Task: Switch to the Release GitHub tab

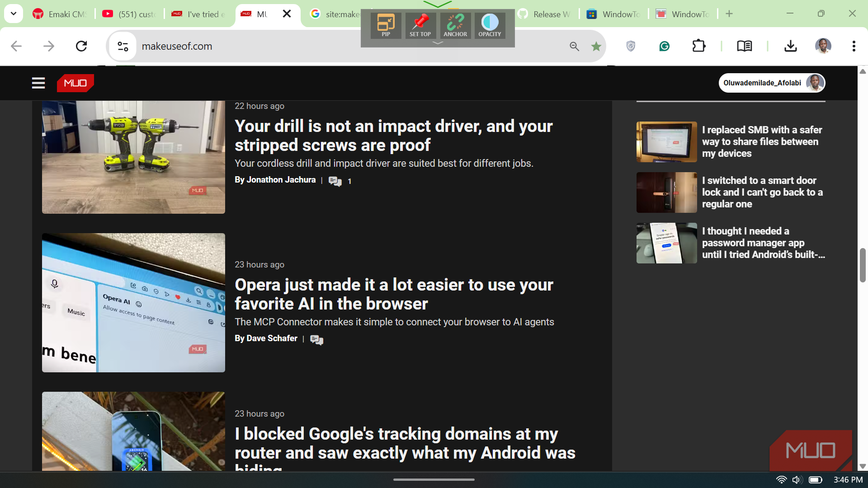Action: coord(544,14)
